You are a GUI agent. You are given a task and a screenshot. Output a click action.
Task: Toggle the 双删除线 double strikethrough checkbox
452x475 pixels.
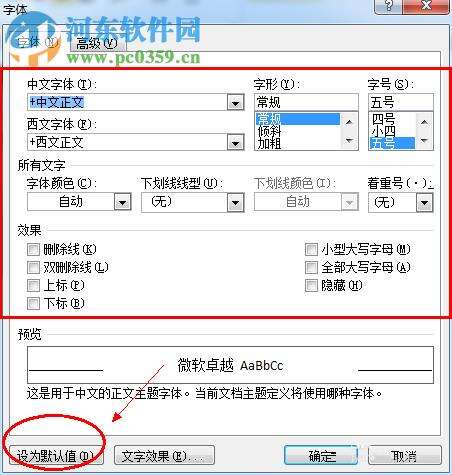click(x=33, y=267)
